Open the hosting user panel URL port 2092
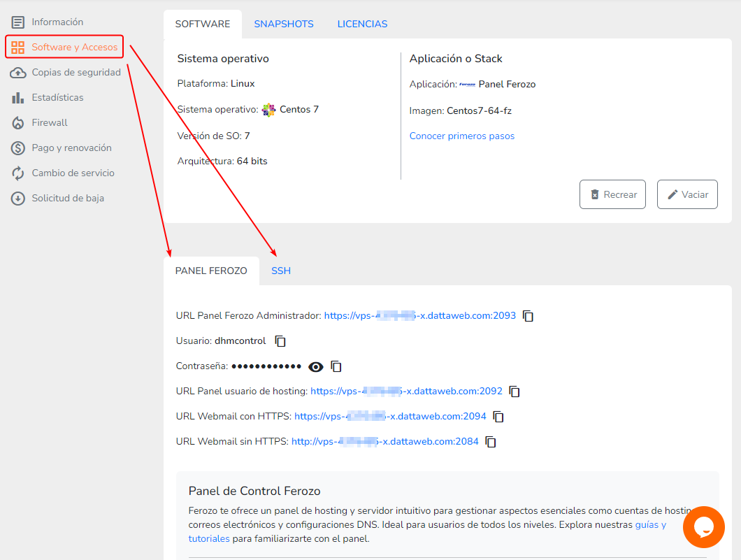 406,392
